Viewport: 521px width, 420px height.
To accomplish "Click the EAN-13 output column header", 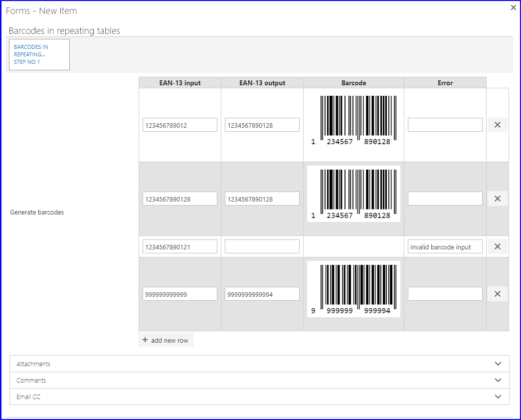I will click(x=262, y=83).
